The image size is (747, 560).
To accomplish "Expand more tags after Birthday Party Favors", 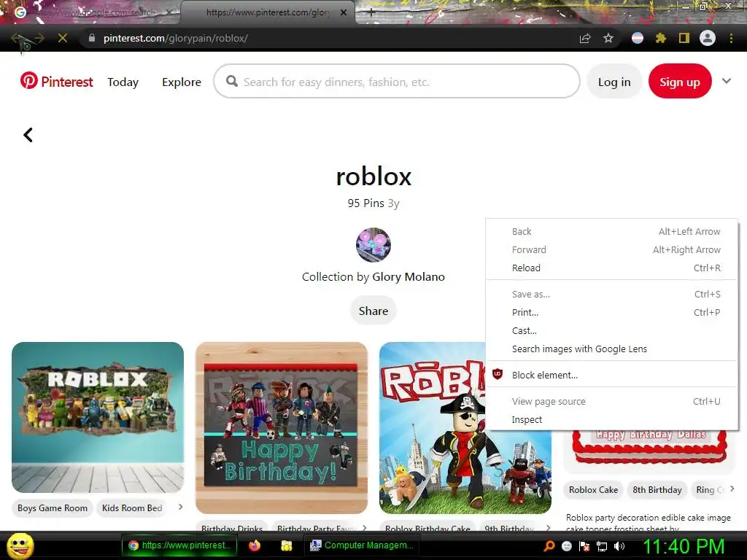I will (x=365, y=528).
